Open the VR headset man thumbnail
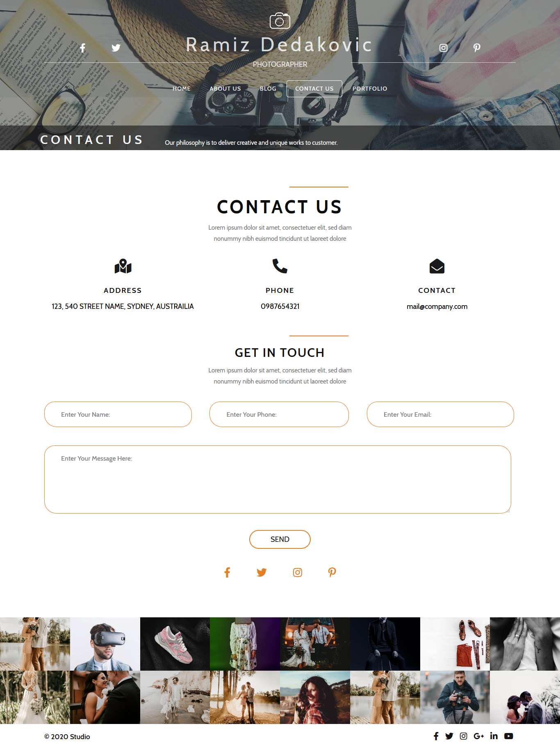 105,644
